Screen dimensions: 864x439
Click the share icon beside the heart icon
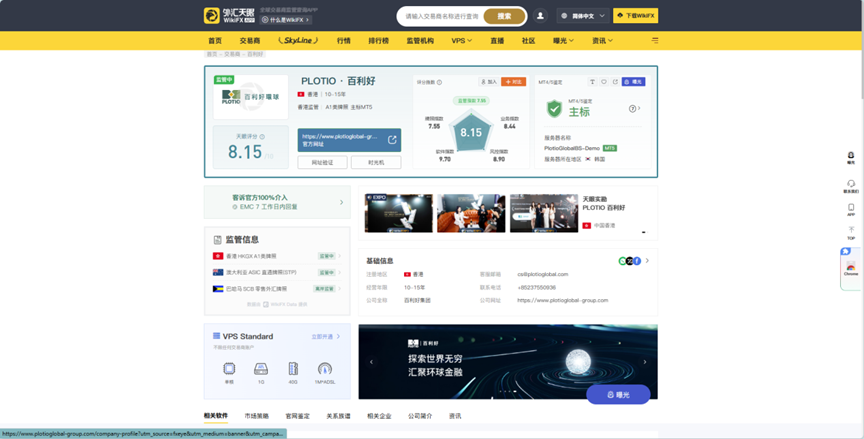pyautogui.click(x=615, y=82)
